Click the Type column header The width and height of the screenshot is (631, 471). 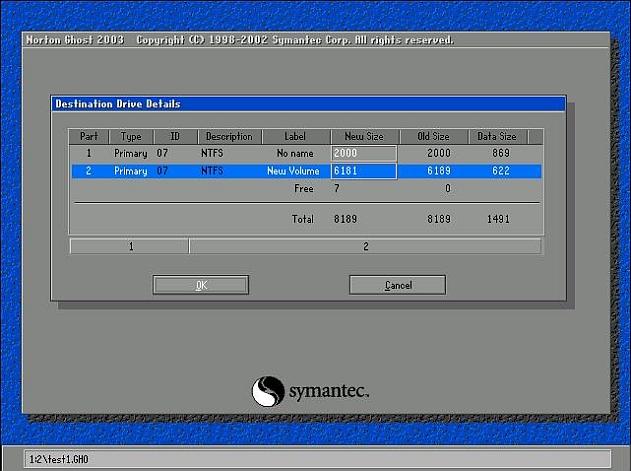(x=131, y=136)
